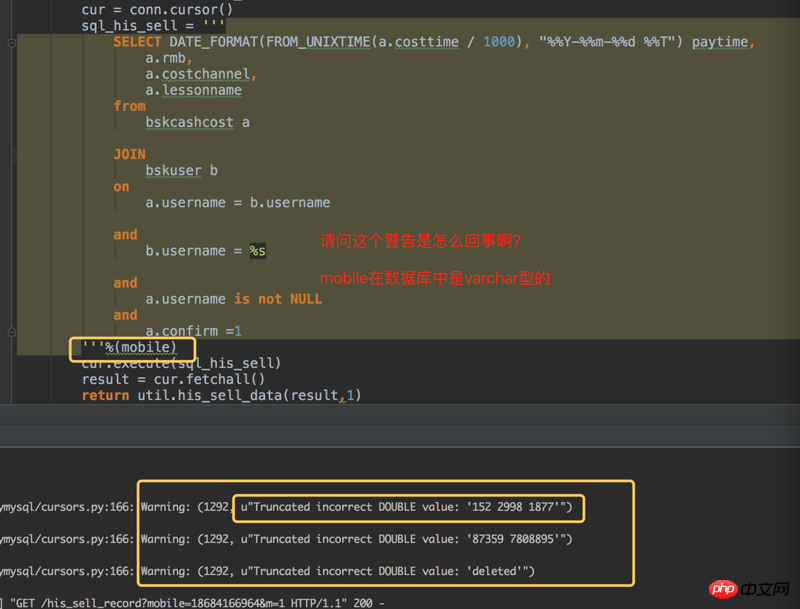Image resolution: width=800 pixels, height=609 pixels.
Task: Click the fold end marker beside a.confirm line
Action: coord(12,332)
